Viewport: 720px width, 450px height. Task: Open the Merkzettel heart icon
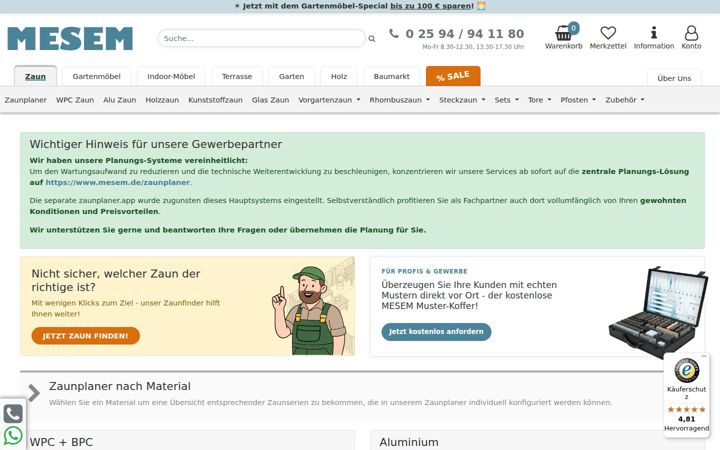coord(608,33)
